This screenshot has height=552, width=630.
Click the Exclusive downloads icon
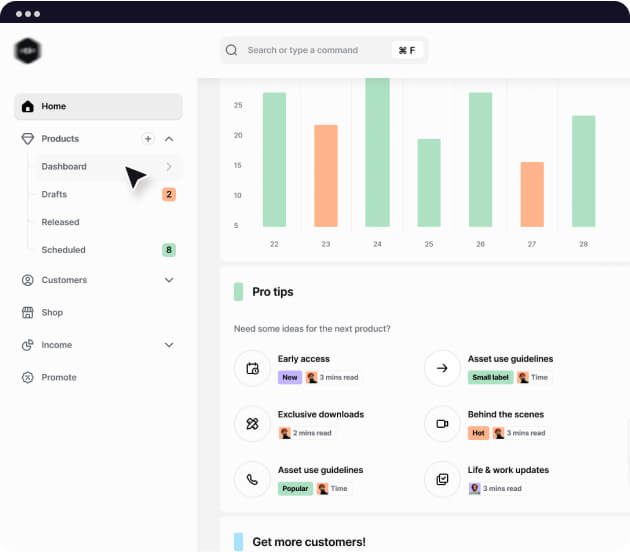252,423
